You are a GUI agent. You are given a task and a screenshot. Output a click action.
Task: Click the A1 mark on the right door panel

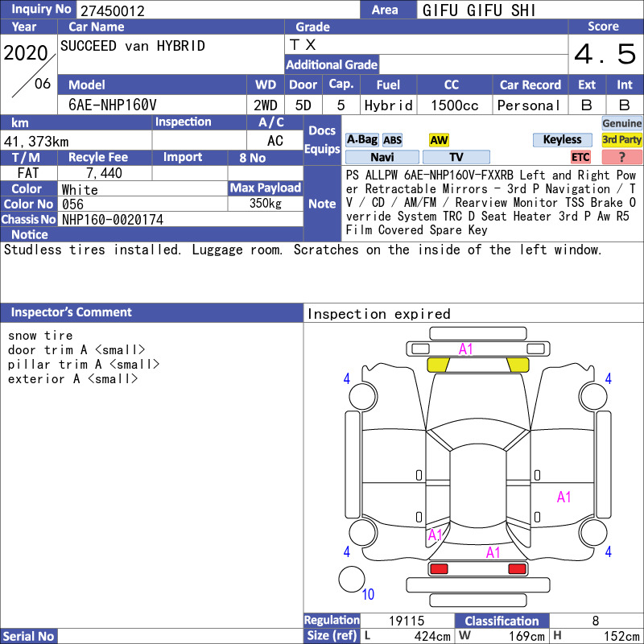coord(564,497)
